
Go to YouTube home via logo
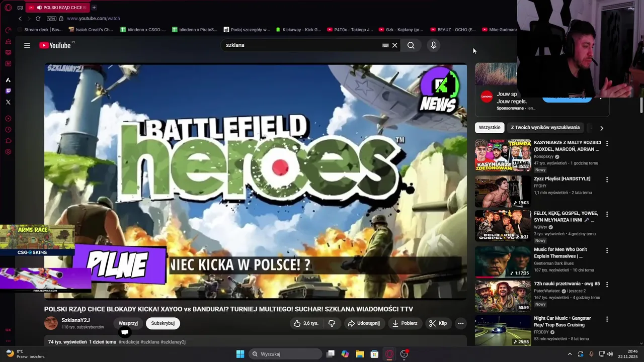pos(55,45)
